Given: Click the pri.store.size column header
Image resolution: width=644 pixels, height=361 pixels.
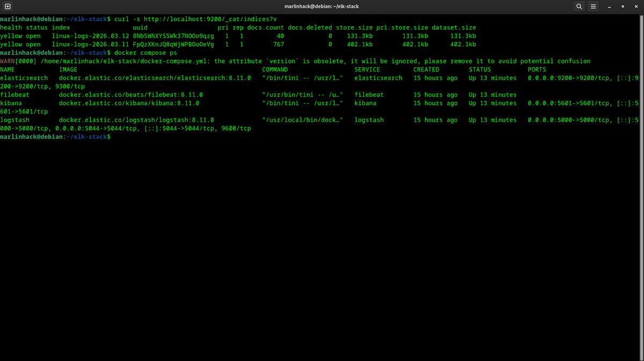Looking at the screenshot, I should click(402, 27).
